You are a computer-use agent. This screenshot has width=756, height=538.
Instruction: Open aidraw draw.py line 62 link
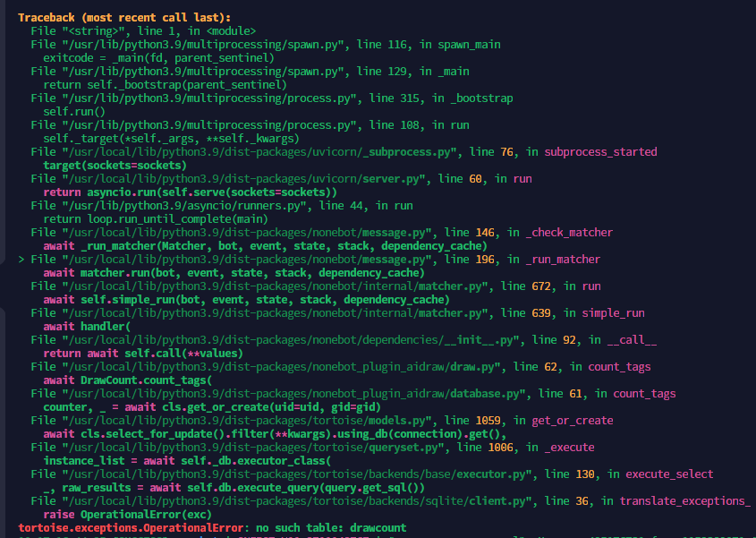click(268, 366)
